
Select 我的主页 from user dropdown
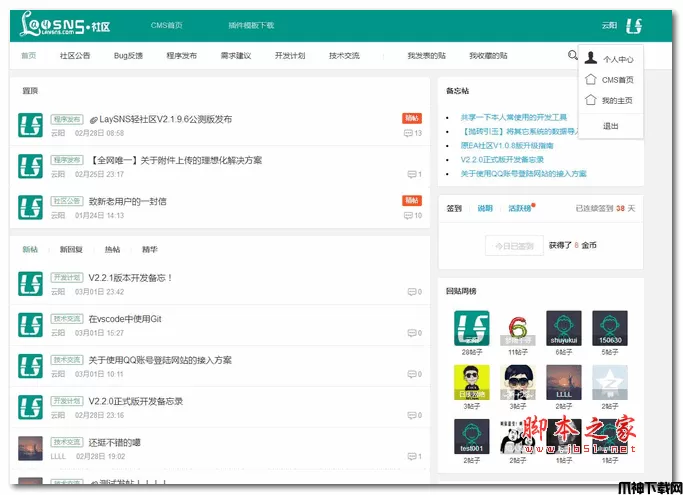pos(617,101)
